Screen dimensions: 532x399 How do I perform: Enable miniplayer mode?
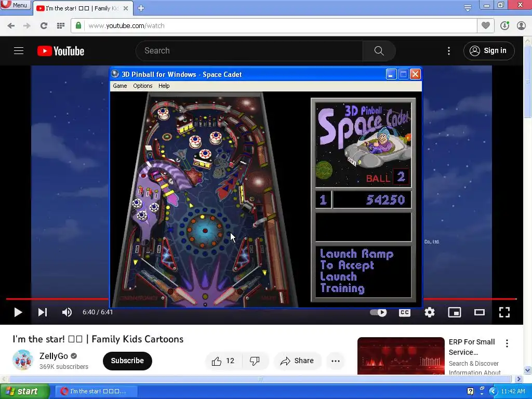[455, 312]
